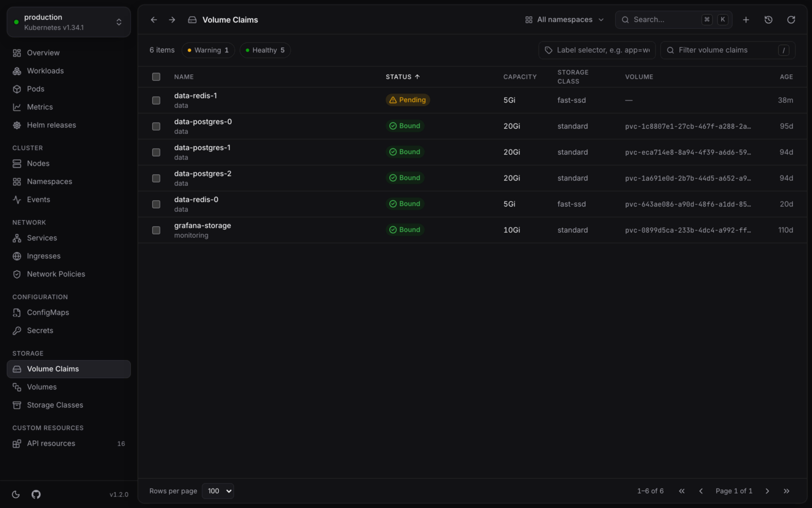The height and width of the screenshot is (508, 812).
Task: Open the GitHub icon link
Action: [x=36, y=494]
